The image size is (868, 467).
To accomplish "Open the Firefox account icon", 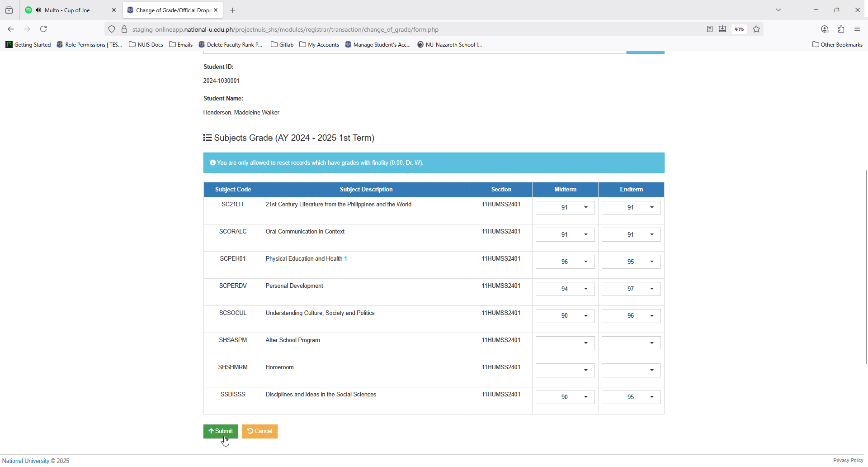I will point(825,29).
